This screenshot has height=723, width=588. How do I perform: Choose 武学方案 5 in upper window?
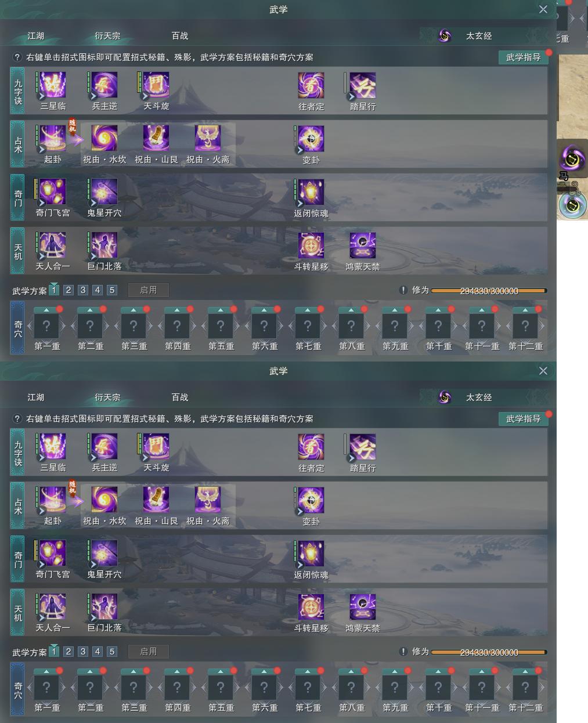click(x=112, y=290)
